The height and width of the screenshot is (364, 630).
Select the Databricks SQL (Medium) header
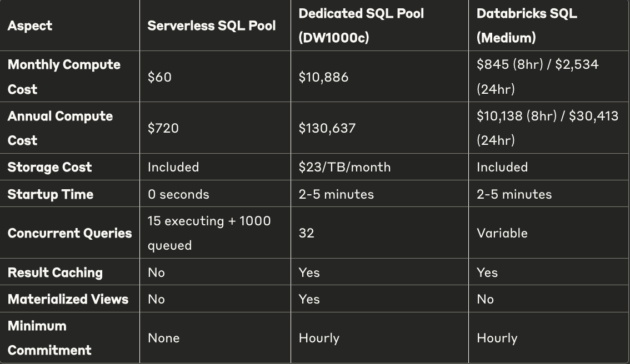[527, 26]
